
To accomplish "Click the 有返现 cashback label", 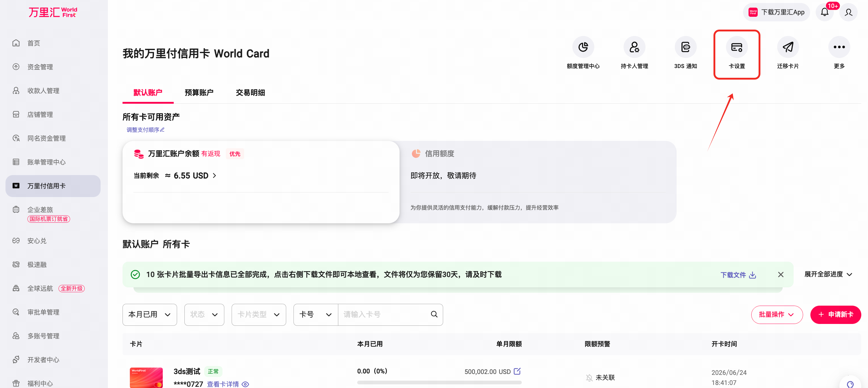I will click(211, 154).
